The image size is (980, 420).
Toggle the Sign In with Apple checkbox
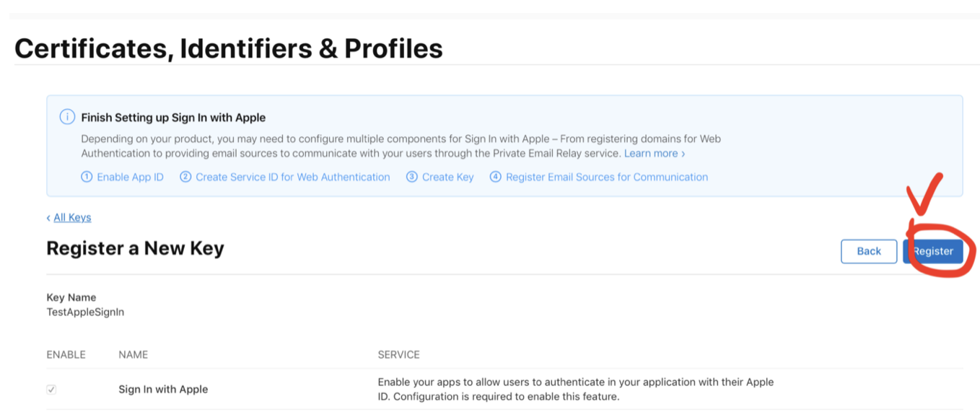coord(51,389)
